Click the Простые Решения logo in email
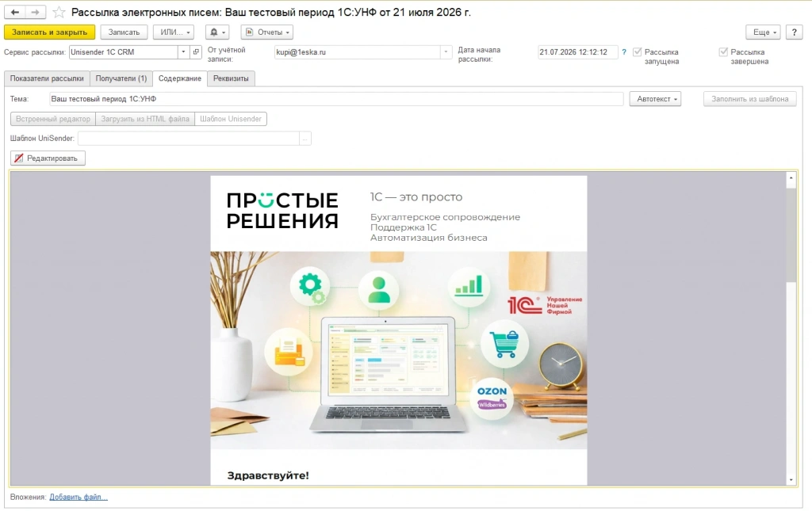812x511 pixels. [x=282, y=211]
